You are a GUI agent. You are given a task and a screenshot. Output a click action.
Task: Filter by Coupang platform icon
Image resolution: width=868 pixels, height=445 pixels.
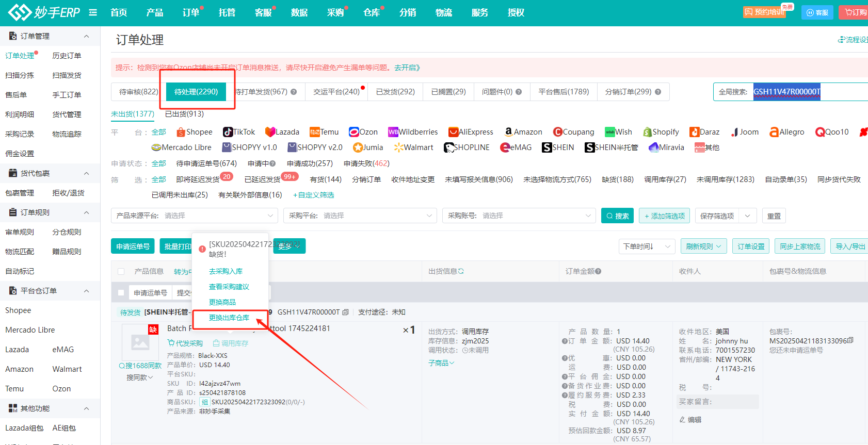coord(558,132)
